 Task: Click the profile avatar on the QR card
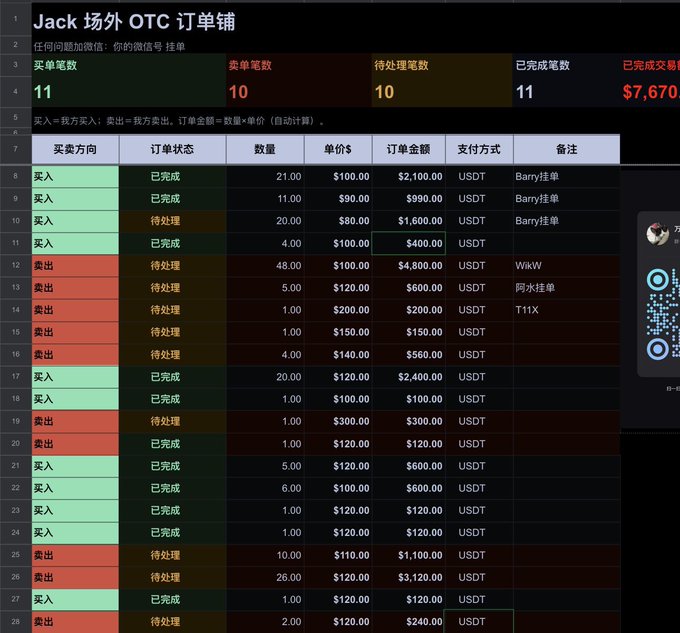tap(657, 234)
